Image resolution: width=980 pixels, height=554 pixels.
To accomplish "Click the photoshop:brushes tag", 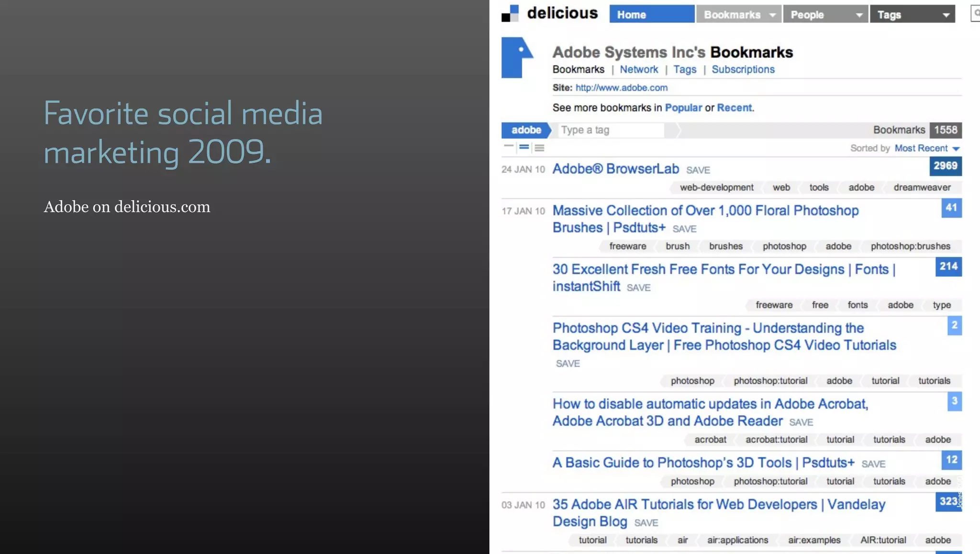I will pyautogui.click(x=910, y=247).
